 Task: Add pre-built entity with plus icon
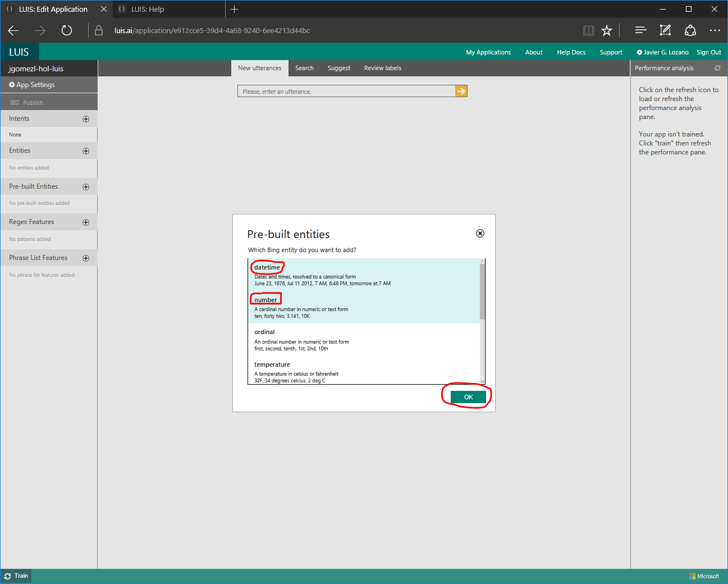86,187
